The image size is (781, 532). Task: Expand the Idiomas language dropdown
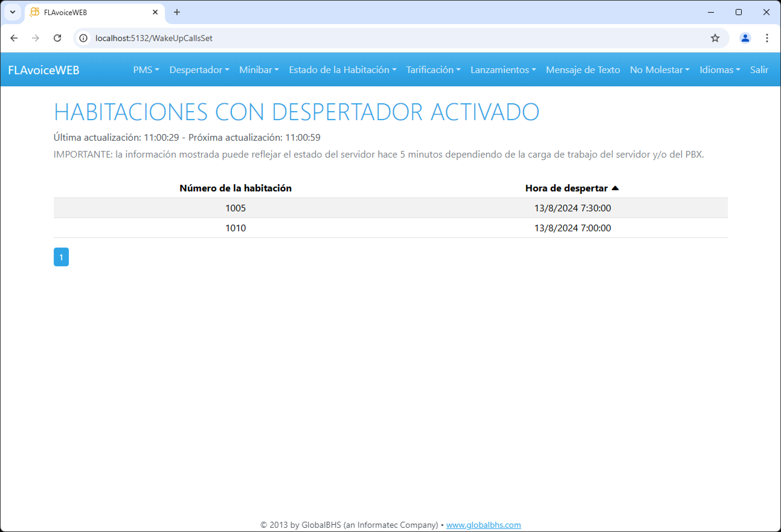click(719, 70)
